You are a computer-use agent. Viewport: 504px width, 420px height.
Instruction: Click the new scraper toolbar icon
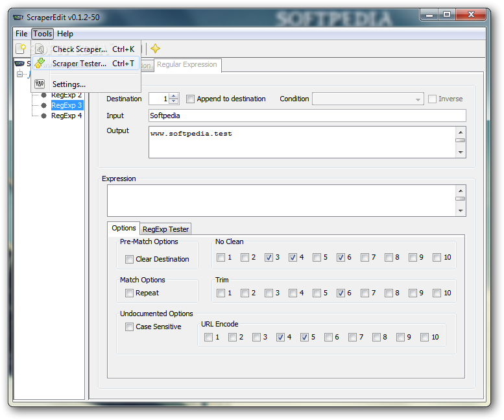pyautogui.click(x=21, y=49)
